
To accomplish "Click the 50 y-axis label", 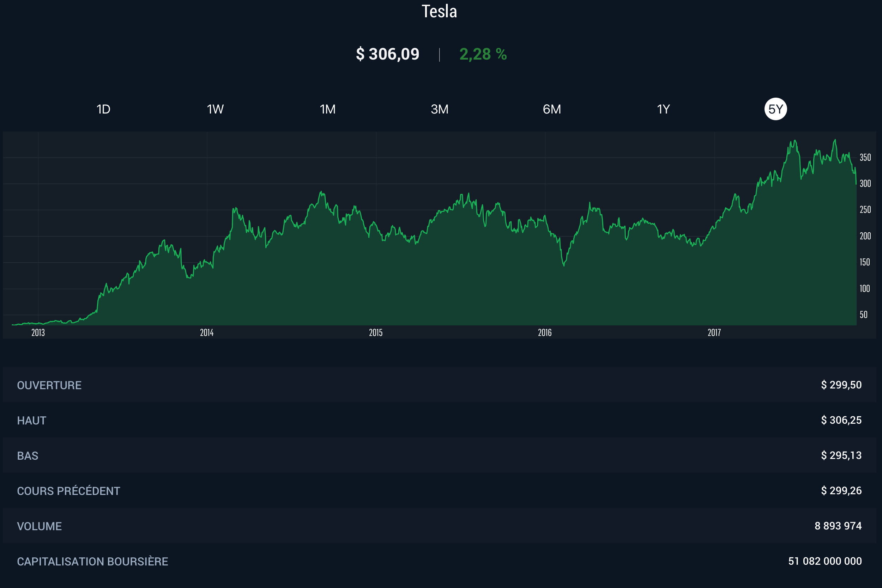I will pos(864,315).
